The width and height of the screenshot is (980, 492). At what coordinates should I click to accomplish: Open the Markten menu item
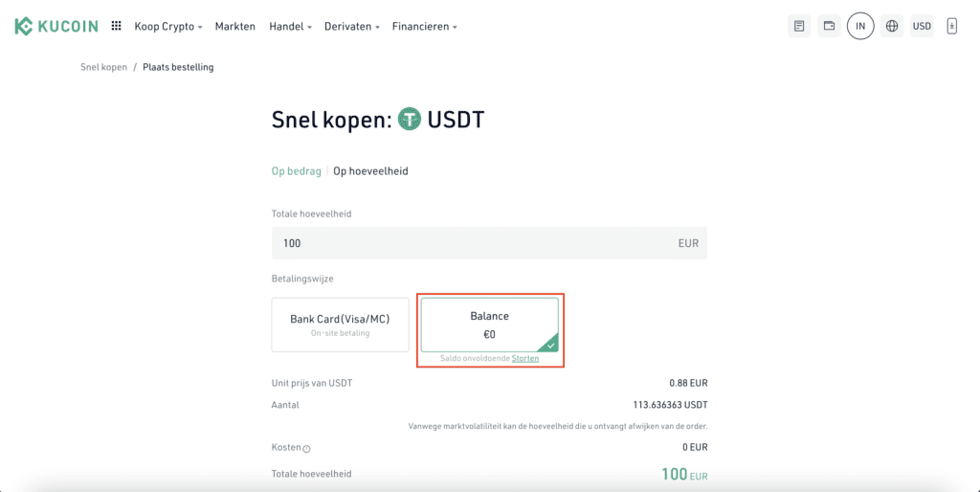[235, 27]
